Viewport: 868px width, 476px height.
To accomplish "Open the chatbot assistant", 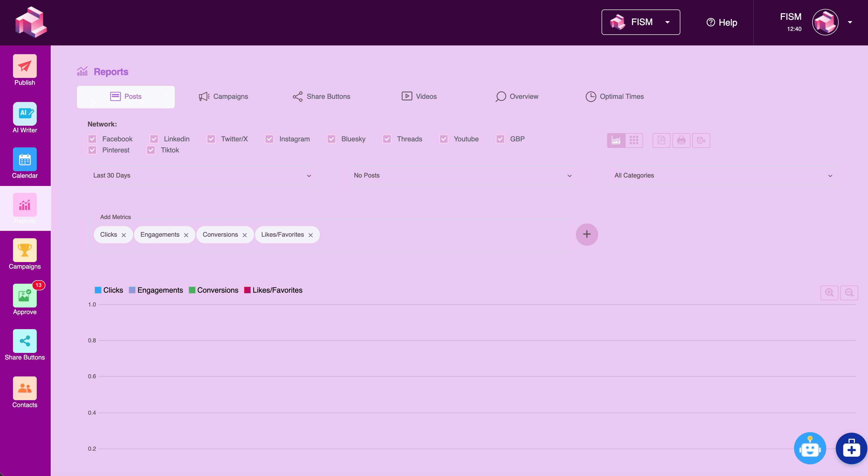I will coord(810,448).
